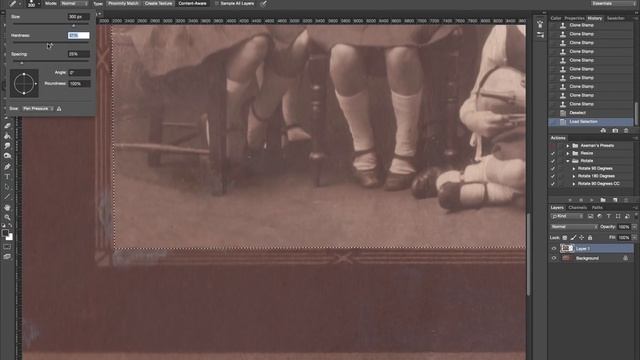Viewport: 640px width, 360px height.
Task: Open the Pen Pressure size control dropdown
Action: coord(38,109)
